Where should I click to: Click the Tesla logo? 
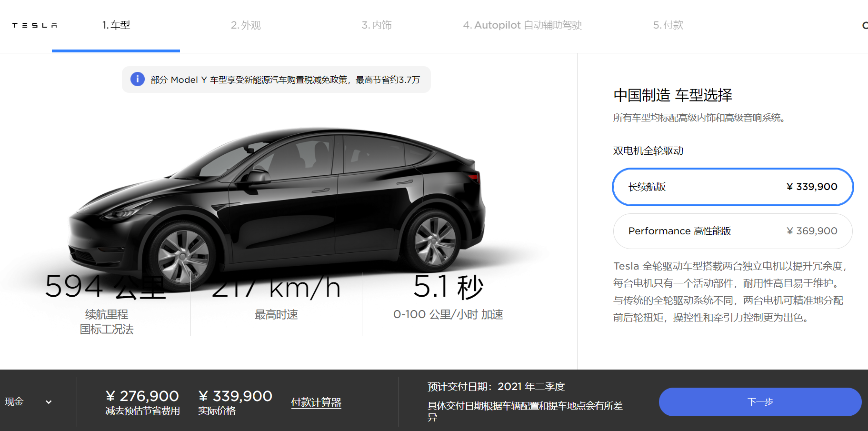tap(34, 25)
